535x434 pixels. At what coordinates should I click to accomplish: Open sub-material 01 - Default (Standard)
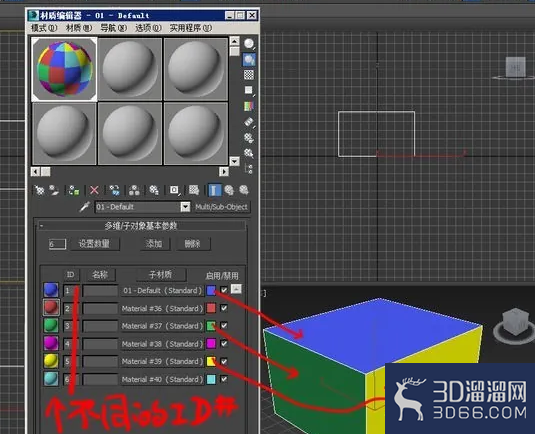pos(162,290)
